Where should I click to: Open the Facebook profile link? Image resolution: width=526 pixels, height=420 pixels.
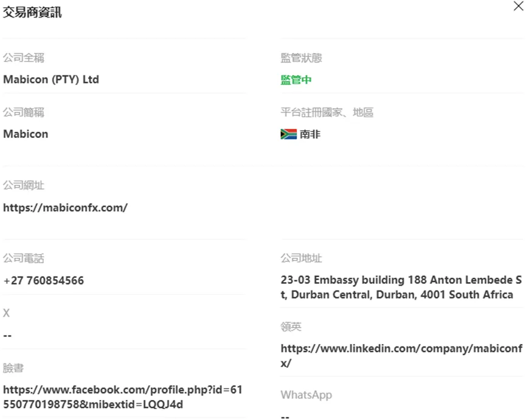[x=122, y=397]
